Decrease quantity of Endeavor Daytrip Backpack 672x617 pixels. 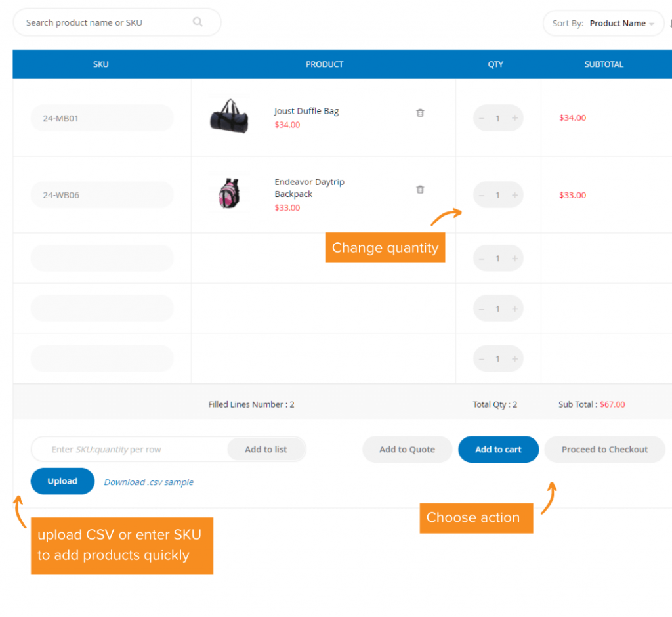pos(482,195)
